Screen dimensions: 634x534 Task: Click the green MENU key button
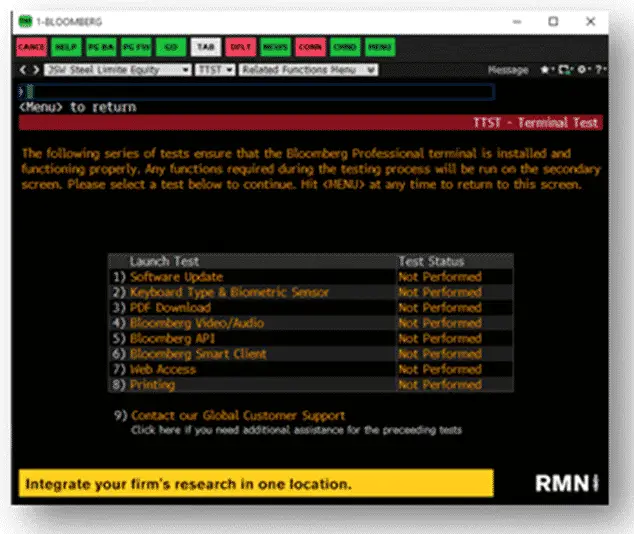380,47
